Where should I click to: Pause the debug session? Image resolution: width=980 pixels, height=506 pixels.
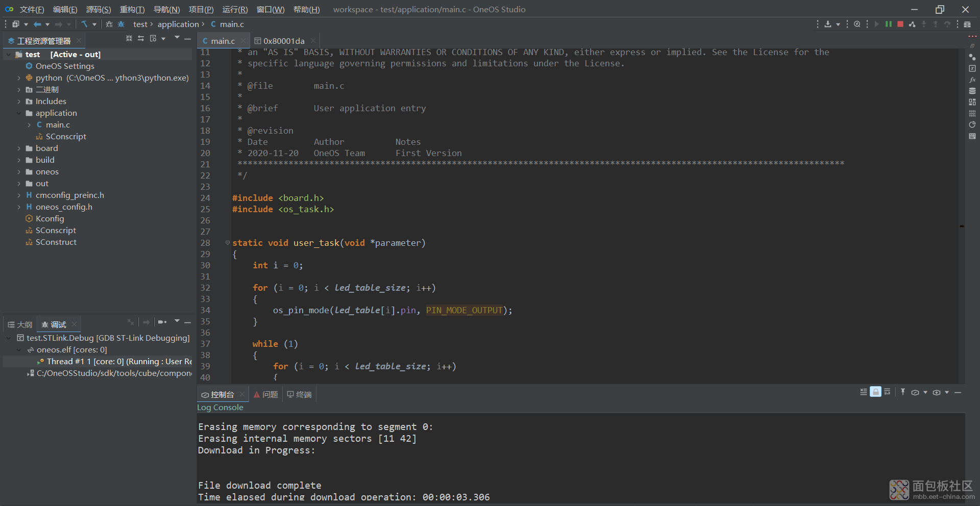(889, 24)
